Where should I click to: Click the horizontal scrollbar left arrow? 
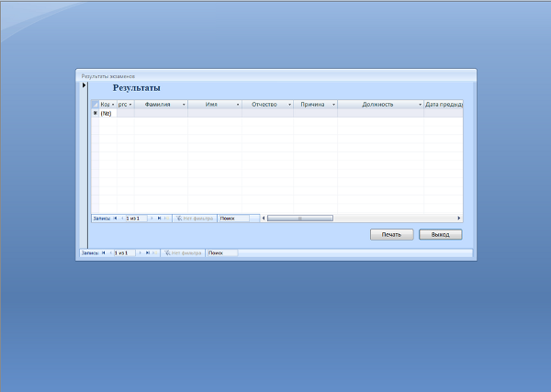264,218
